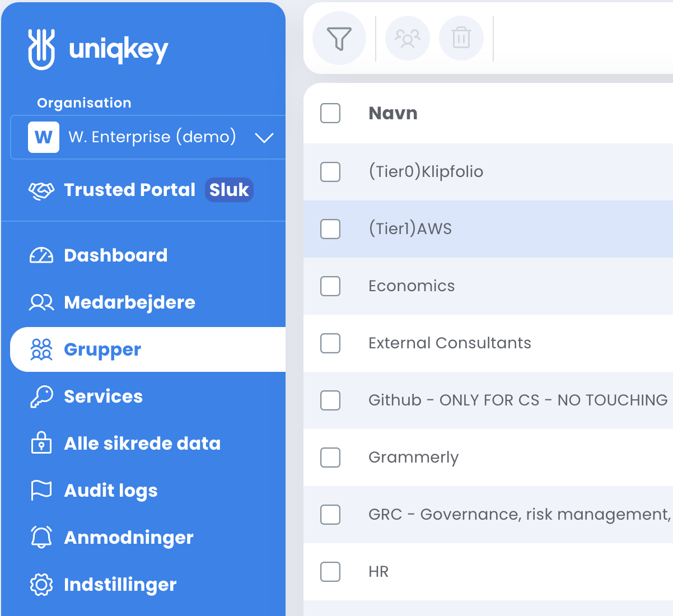Viewport: 673px width, 616px height.
Task: Open the GRC - Governance group
Action: [520, 515]
